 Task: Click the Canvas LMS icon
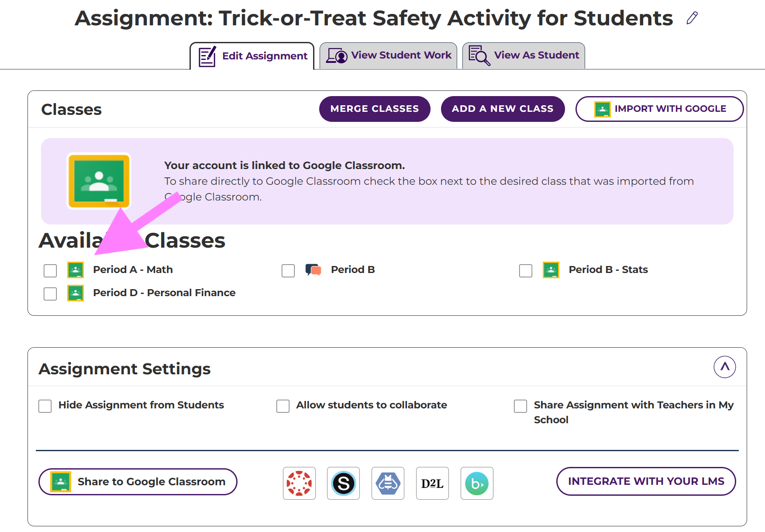(299, 483)
